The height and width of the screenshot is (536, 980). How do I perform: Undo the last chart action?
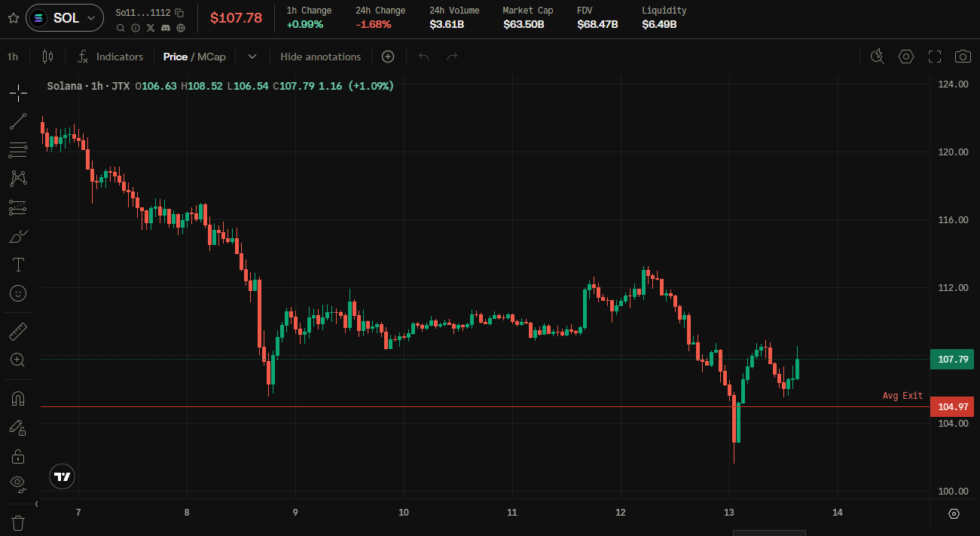[x=423, y=57]
